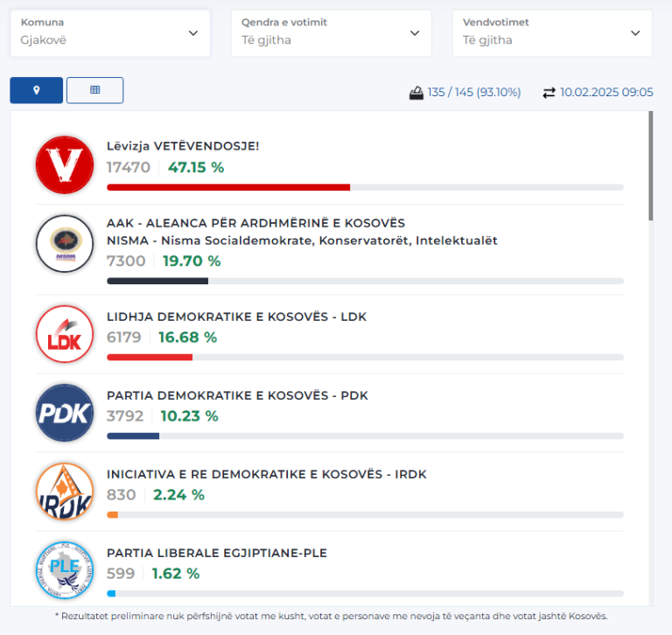Screen dimensions: 672x635
Task: Switch to map pin view
Action: click(36, 90)
